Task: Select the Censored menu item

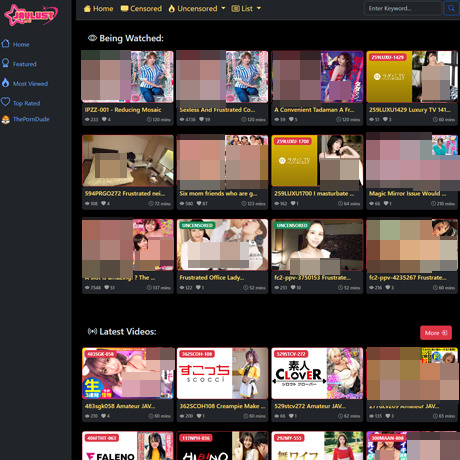Action: (141, 8)
